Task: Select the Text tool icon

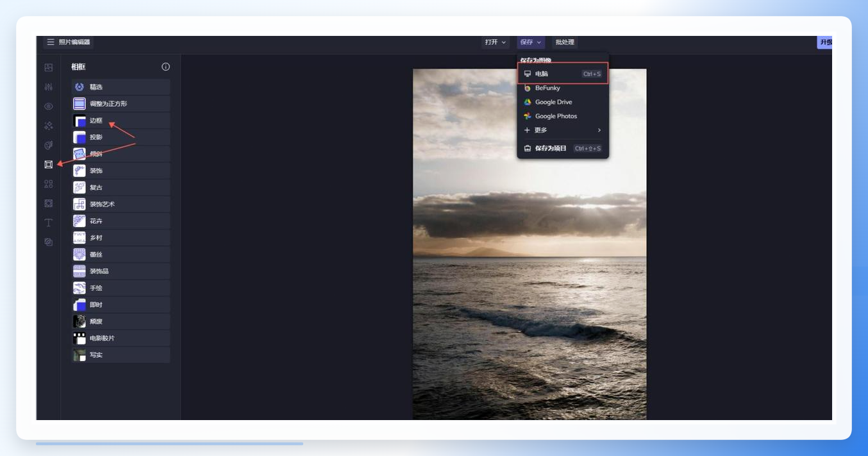Action: pos(49,223)
